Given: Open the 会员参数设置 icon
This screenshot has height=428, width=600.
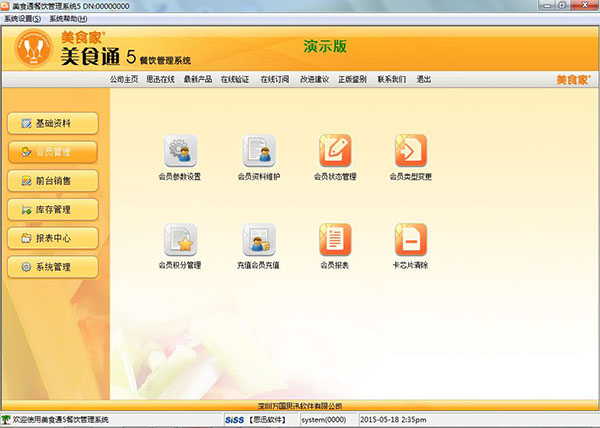Looking at the screenshot, I should [x=180, y=150].
